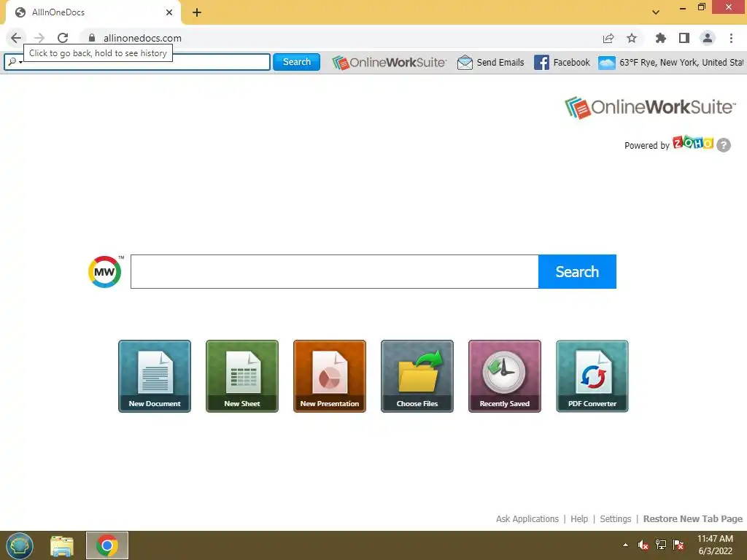Click the Facebook text link

[572, 63]
